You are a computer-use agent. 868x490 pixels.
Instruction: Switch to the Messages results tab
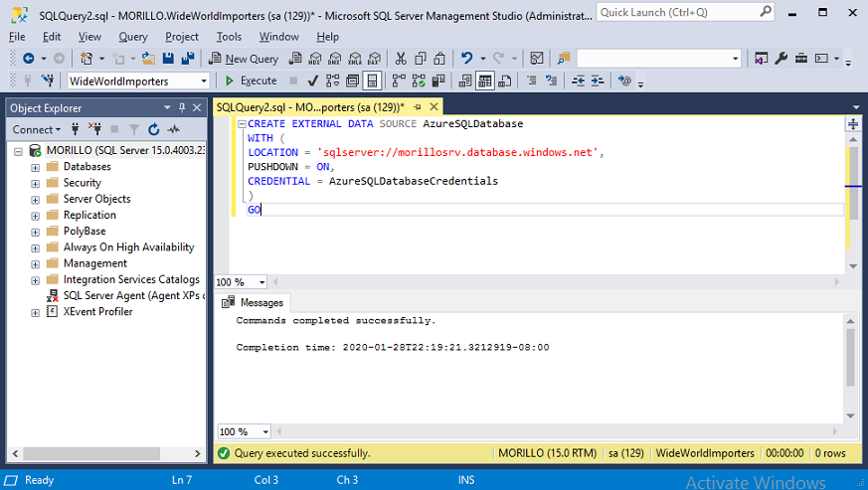(x=254, y=303)
